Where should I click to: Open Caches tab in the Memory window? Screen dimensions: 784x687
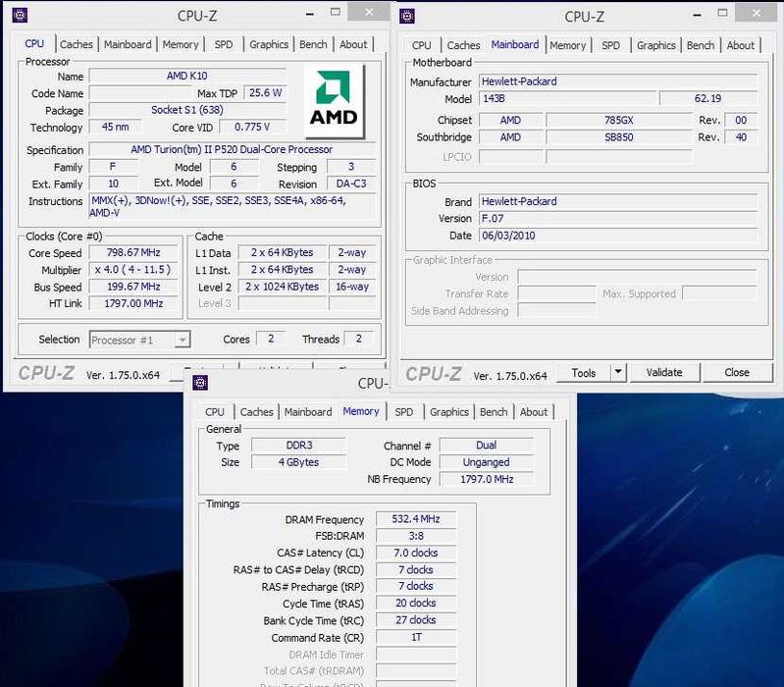[x=256, y=412]
